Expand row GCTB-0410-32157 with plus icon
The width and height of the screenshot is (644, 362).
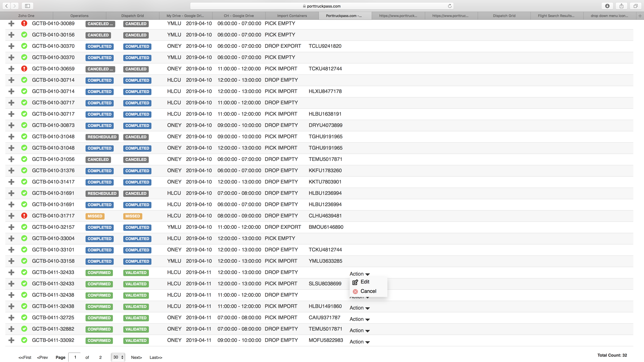[x=11, y=227]
